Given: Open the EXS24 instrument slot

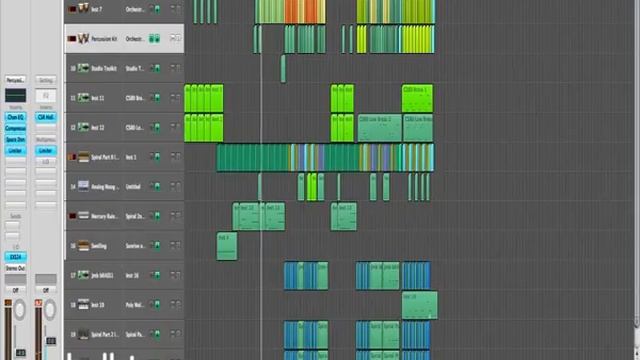Looking at the screenshot, I should (16, 257).
